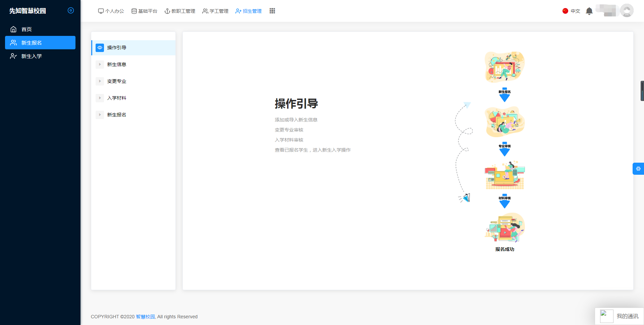Expand the 变更专业 arrow
Viewport: 644px width, 325px height.
tap(100, 81)
